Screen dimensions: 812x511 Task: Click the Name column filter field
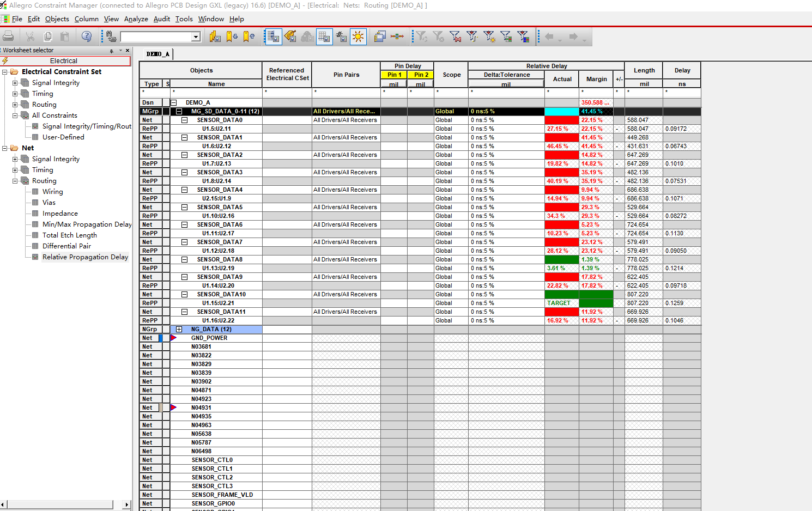pyautogui.click(x=216, y=92)
